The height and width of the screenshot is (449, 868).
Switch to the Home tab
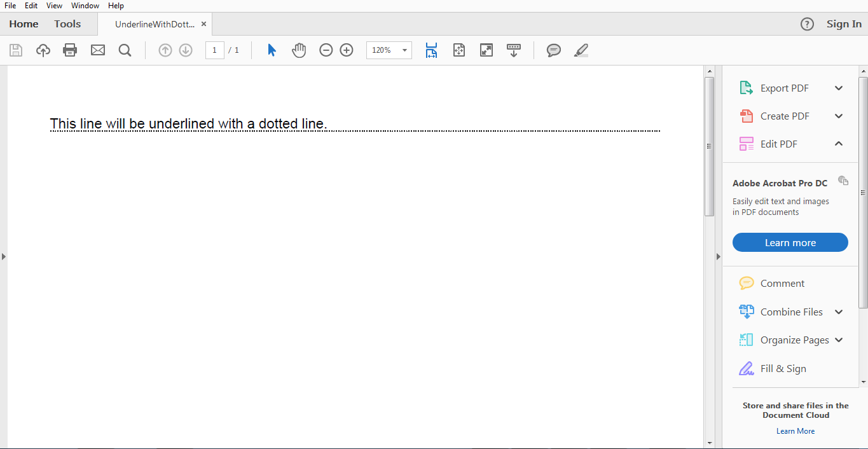(24, 24)
